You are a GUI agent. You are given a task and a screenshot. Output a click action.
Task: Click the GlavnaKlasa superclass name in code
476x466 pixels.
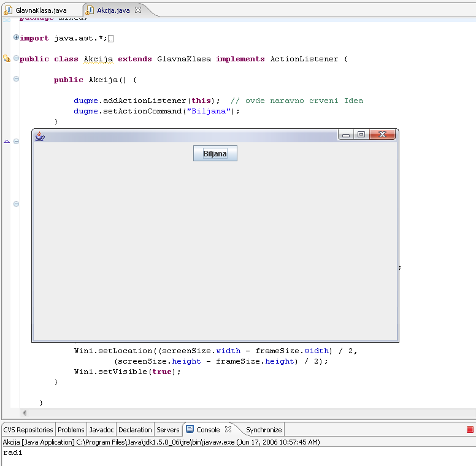coord(184,59)
